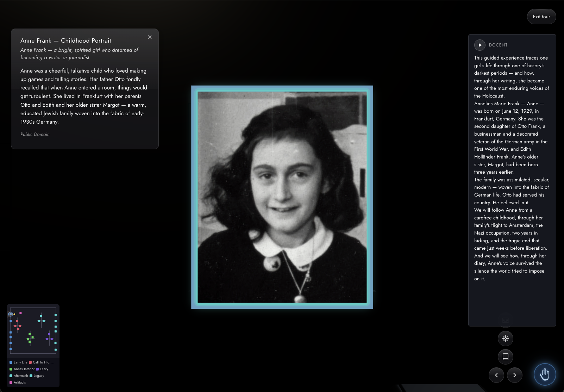Click the topmost green marker on the minimap

click(x=30, y=334)
